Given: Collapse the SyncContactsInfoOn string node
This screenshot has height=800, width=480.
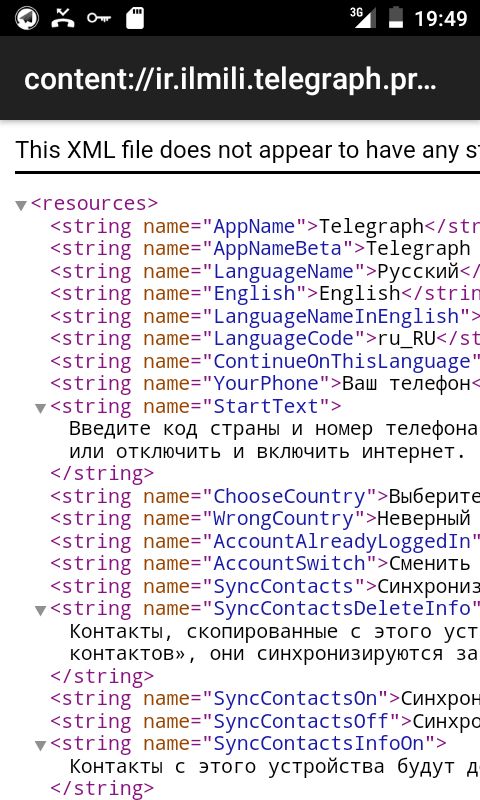Looking at the screenshot, I should (x=40, y=745).
